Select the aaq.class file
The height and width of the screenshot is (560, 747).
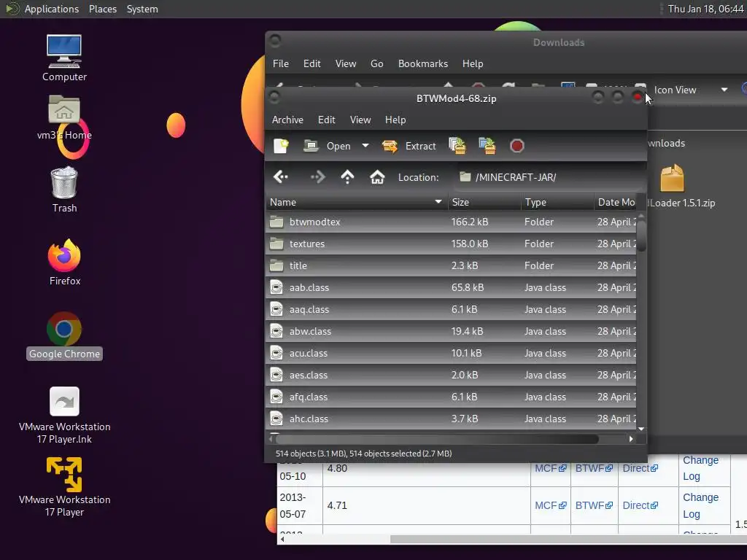click(451, 309)
